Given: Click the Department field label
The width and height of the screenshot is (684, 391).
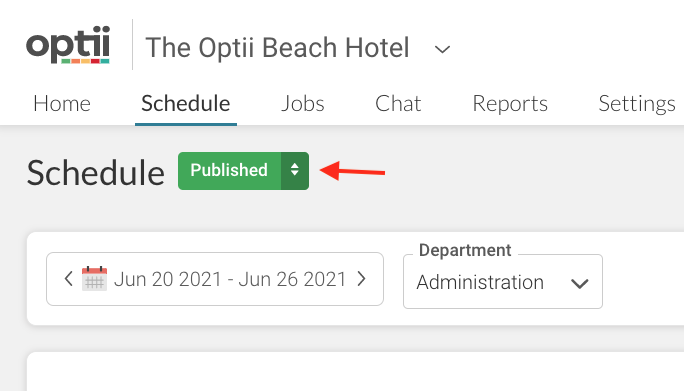Looking at the screenshot, I should 465,250.
